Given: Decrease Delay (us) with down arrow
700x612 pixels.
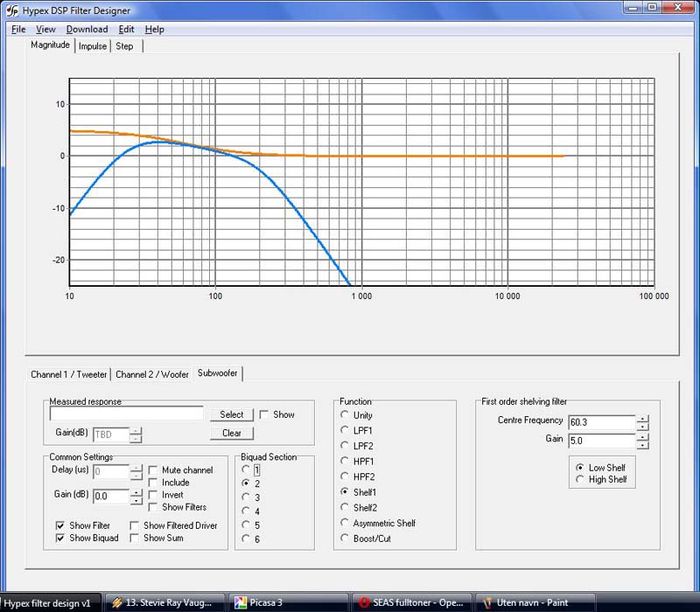Looking at the screenshot, I should click(x=136, y=476).
